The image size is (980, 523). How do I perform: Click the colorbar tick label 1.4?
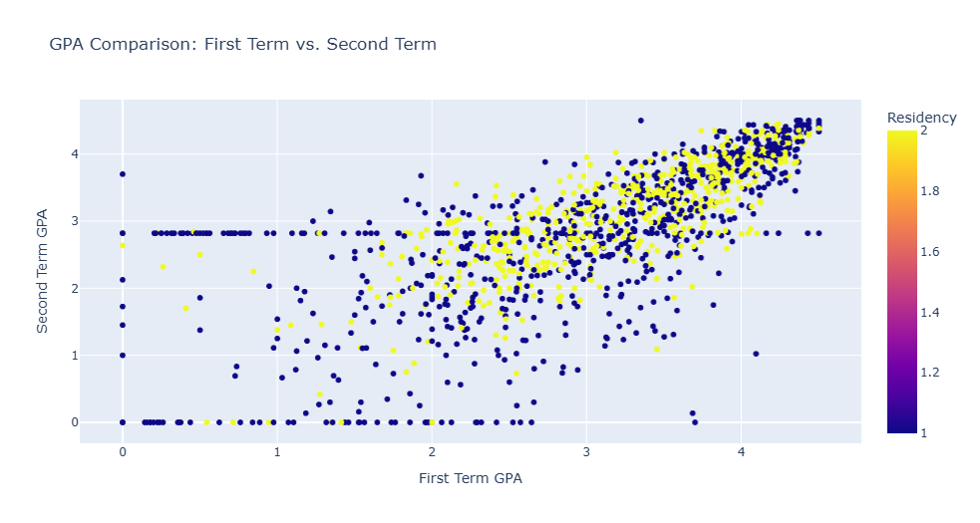coord(929,313)
